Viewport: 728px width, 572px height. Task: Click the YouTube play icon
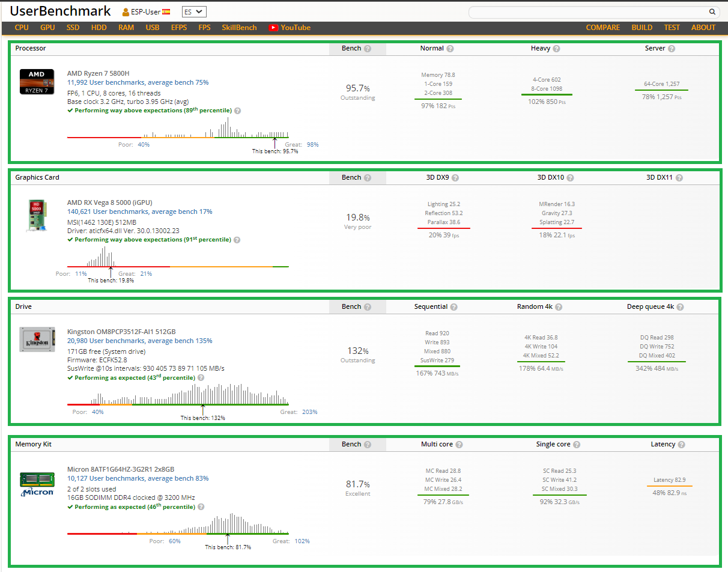click(274, 28)
